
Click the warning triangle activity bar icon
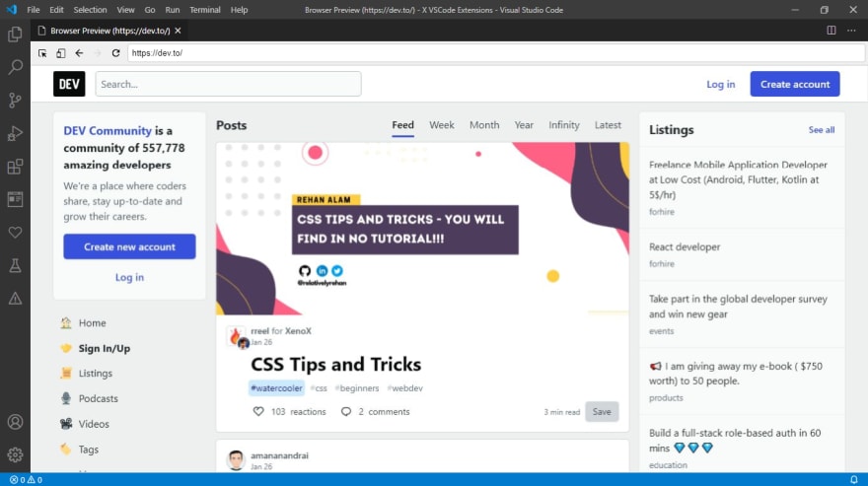click(15, 299)
